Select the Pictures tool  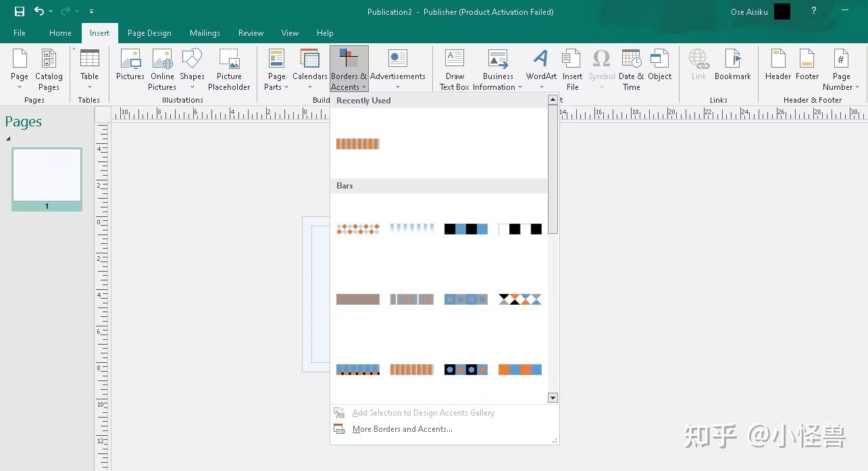coord(130,68)
